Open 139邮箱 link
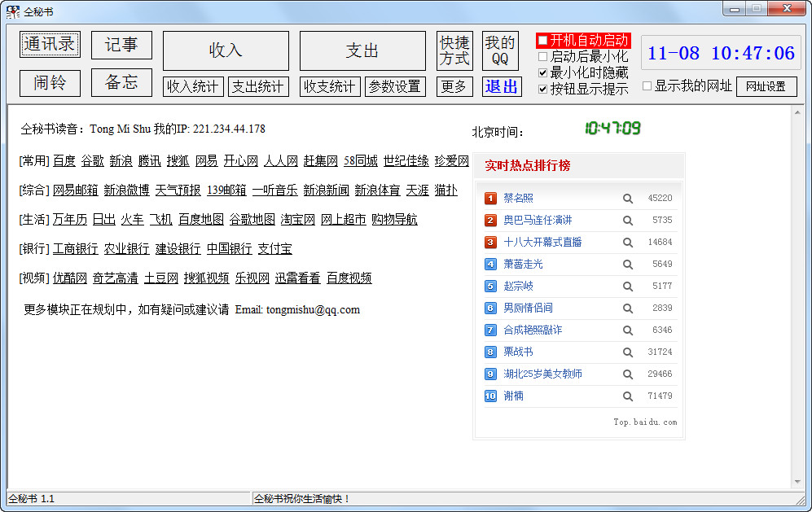The height and width of the screenshot is (512, 812). point(226,190)
